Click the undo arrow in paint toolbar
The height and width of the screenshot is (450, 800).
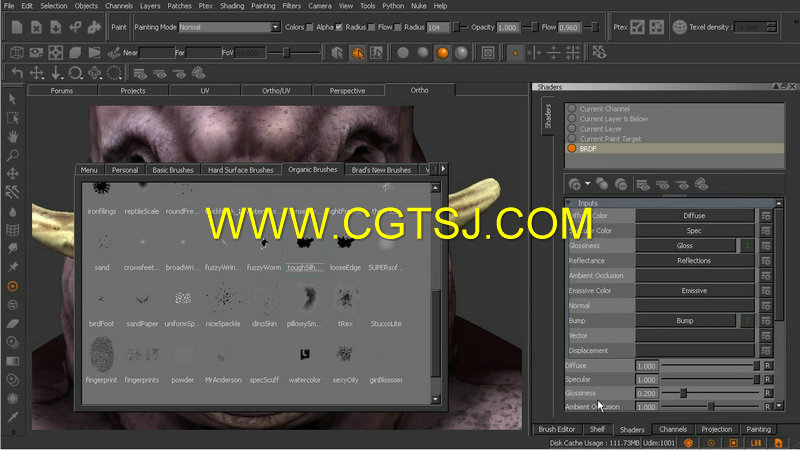click(17, 73)
